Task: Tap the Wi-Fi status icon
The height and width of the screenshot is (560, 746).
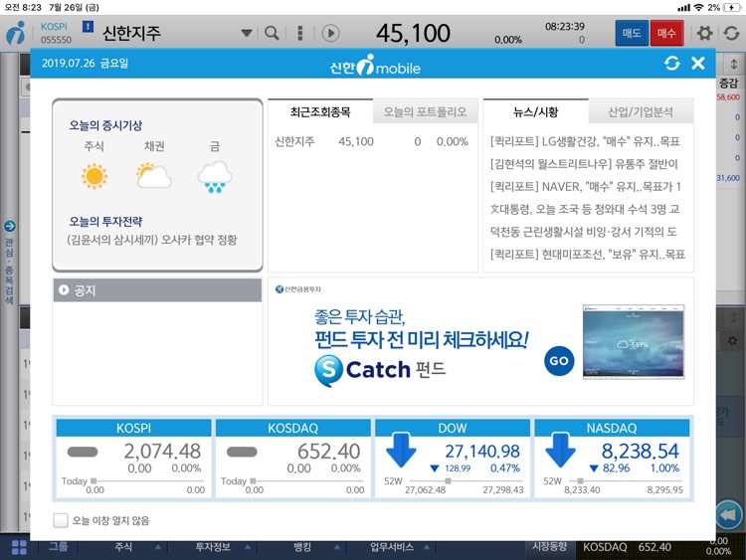Action: pos(698,8)
